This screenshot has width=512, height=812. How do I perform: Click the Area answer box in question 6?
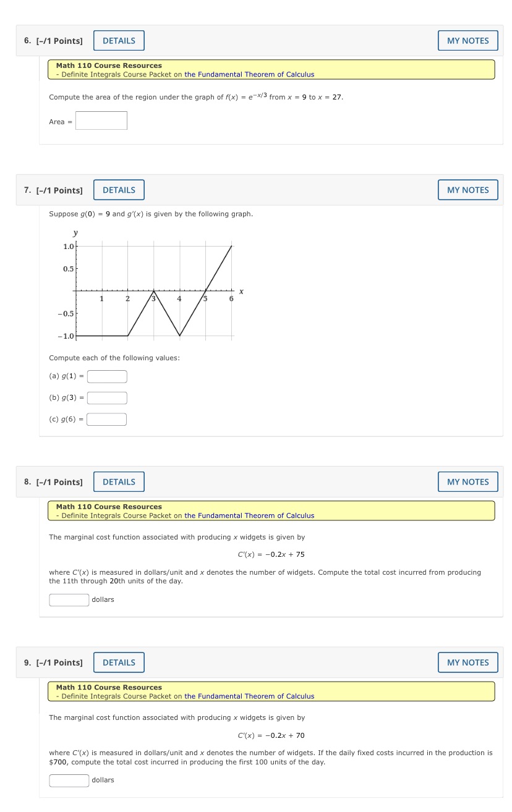(x=101, y=121)
